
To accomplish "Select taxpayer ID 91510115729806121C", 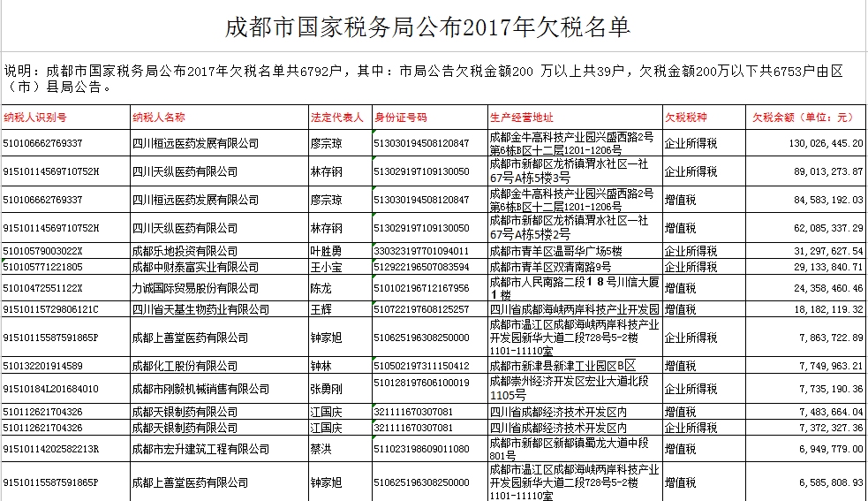I will [x=51, y=309].
